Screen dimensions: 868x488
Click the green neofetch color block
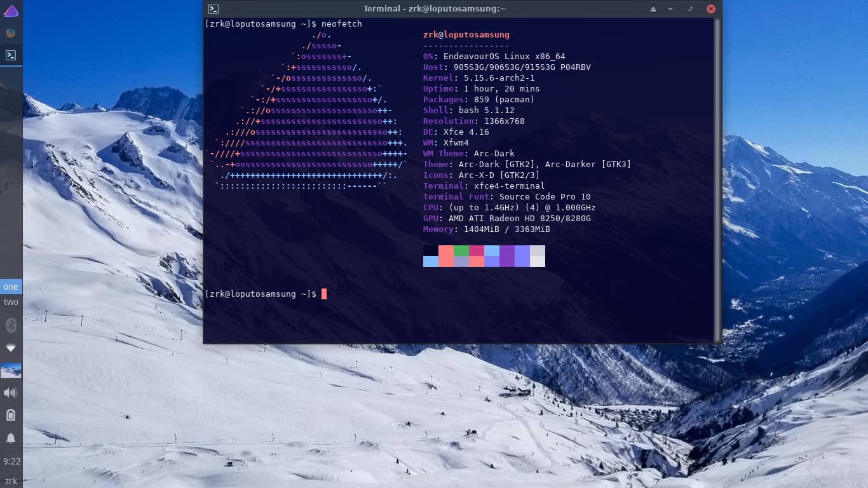pos(461,250)
